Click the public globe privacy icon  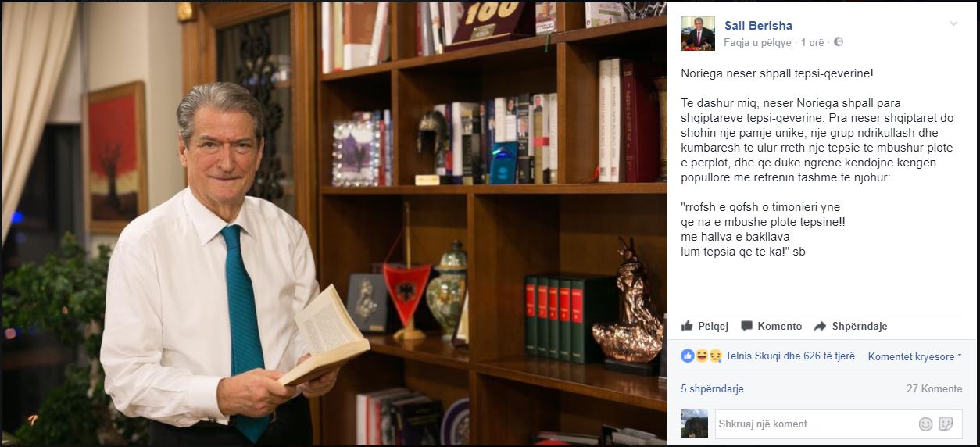tap(839, 42)
